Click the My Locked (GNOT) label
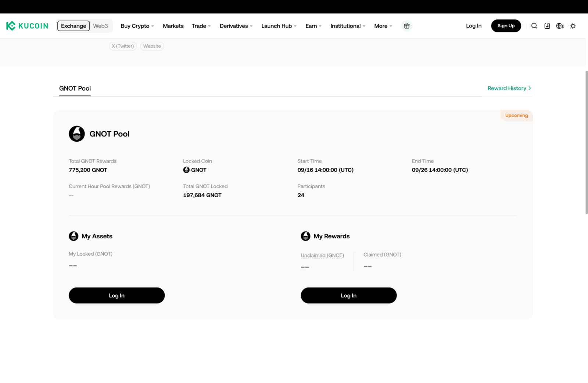This screenshot has width=588, height=383. (x=90, y=254)
